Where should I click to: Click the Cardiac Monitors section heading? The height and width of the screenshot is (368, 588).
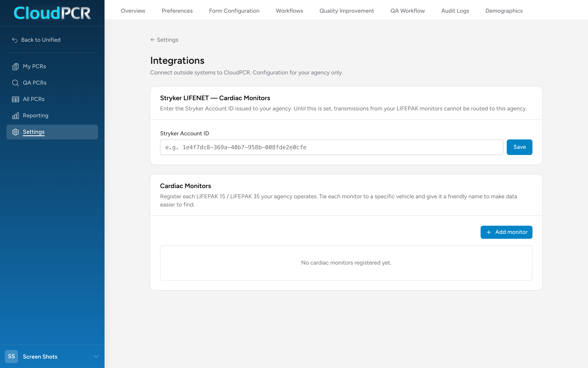[185, 186]
